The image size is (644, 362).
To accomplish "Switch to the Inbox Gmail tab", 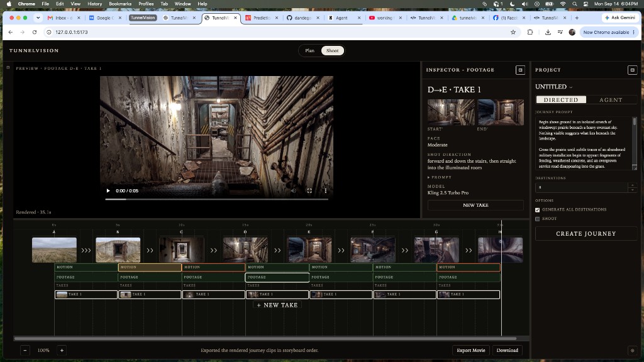I will tap(64, 18).
